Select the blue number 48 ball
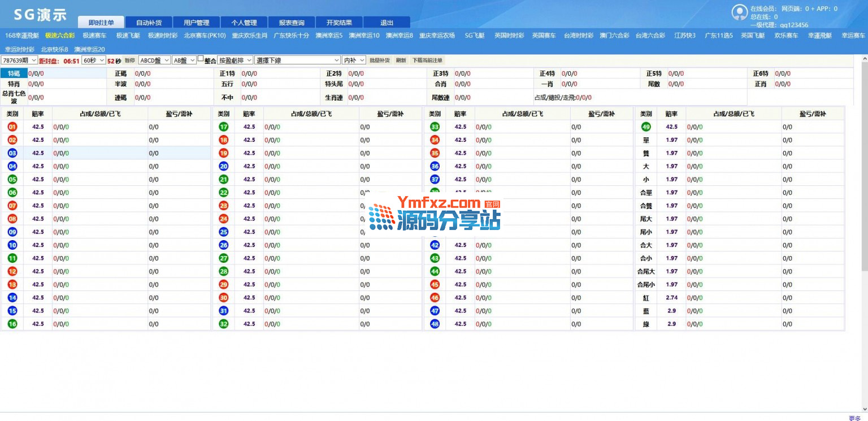This screenshot has height=421, width=868. click(x=435, y=324)
